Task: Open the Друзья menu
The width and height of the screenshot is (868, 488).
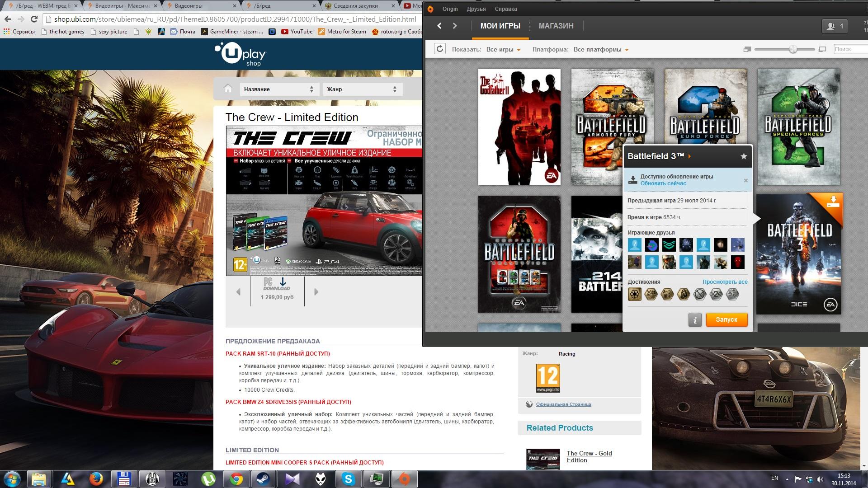Action: click(x=476, y=9)
